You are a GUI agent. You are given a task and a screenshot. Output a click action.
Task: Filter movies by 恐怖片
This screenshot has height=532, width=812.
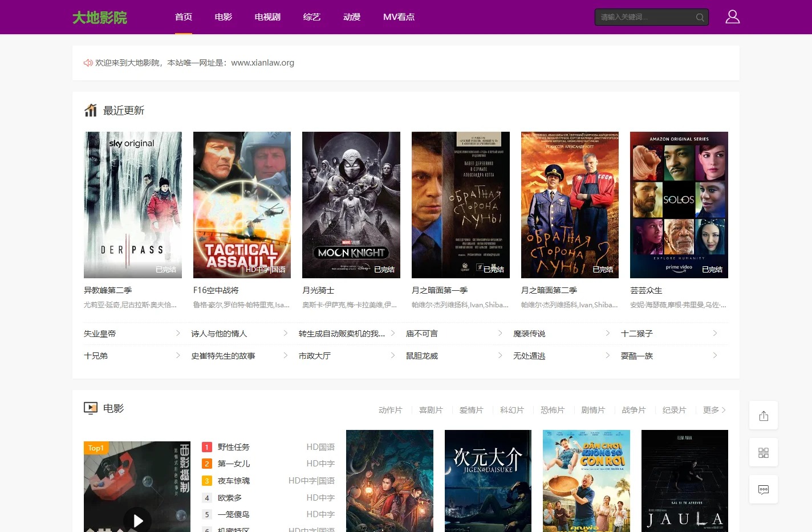(x=553, y=410)
